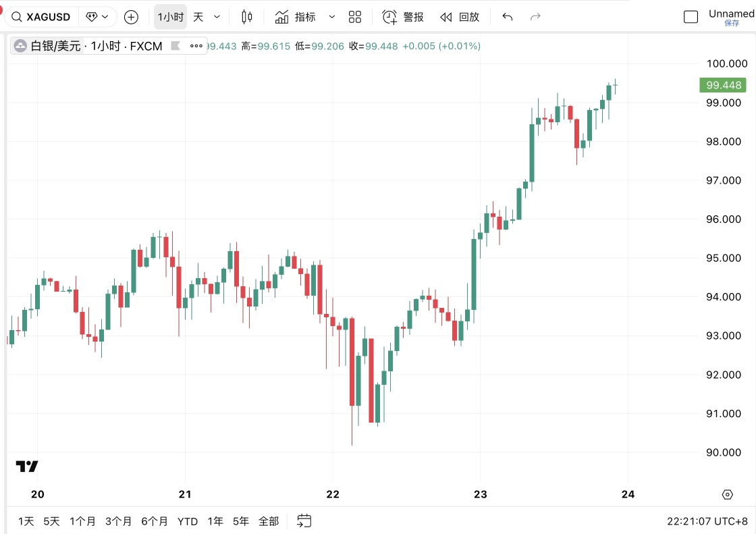Open the 指标 indicators menu
Viewport: 756px width, 534px height.
(x=296, y=17)
